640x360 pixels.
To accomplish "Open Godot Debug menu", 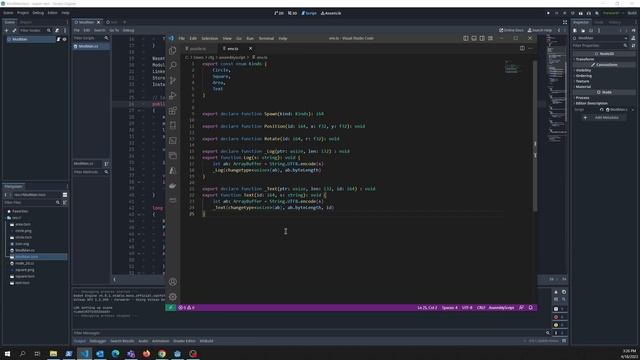I will pyautogui.click(x=38, y=13).
